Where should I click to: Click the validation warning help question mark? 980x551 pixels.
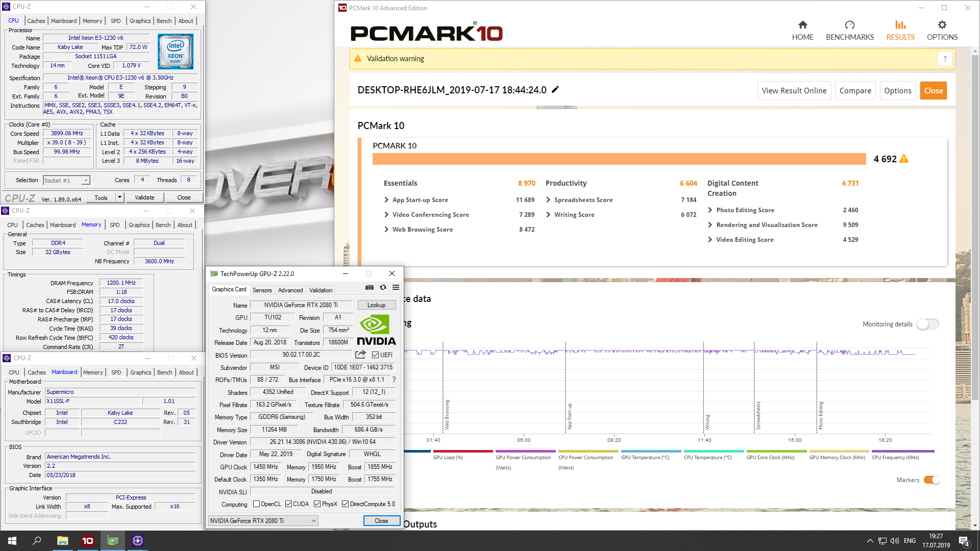(945, 59)
